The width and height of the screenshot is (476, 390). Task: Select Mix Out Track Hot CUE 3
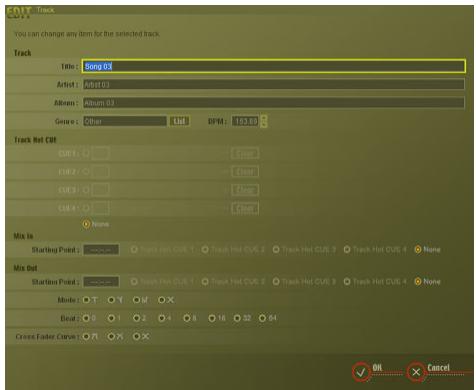[x=276, y=282]
